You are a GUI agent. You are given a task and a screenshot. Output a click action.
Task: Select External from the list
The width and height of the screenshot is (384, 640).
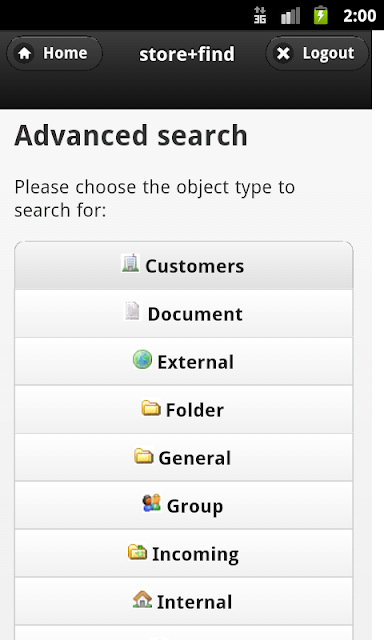click(x=184, y=362)
